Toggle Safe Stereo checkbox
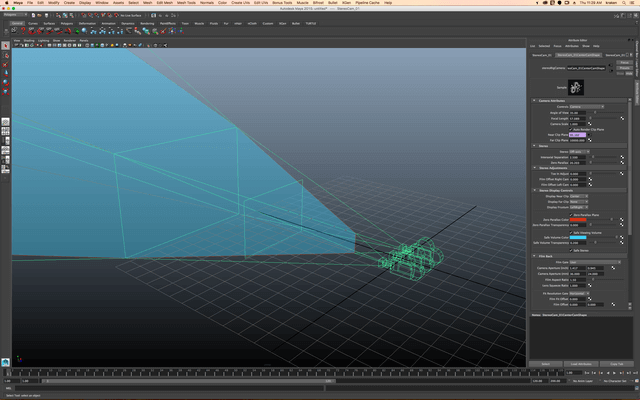 point(571,250)
